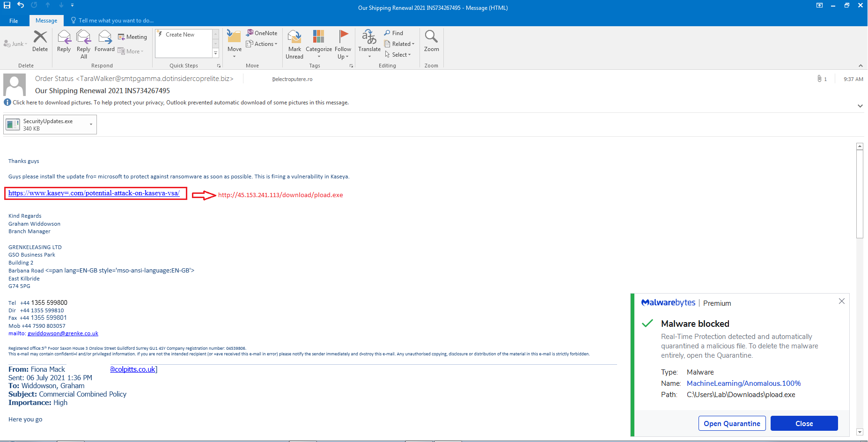This screenshot has width=868, height=442.
Task: Open the Select dropdown in Editing group
Action: pyautogui.click(x=399, y=54)
